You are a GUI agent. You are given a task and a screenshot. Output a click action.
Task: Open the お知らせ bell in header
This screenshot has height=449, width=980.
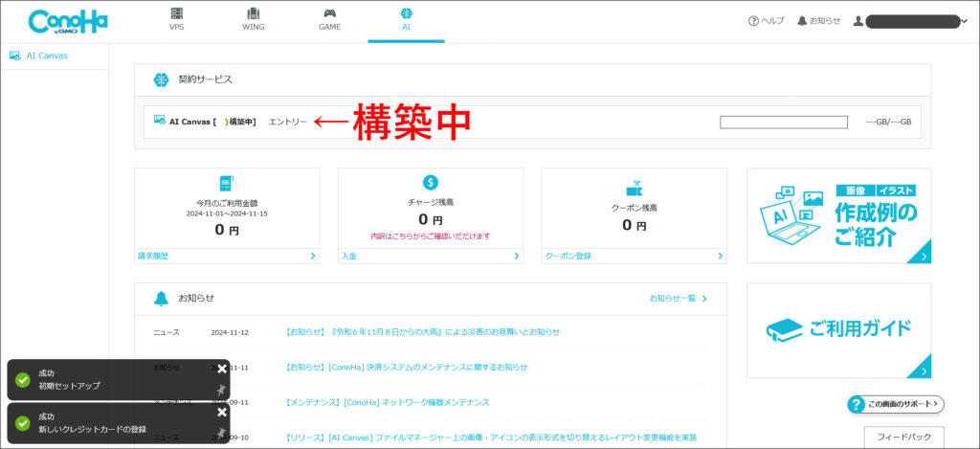pyautogui.click(x=819, y=21)
